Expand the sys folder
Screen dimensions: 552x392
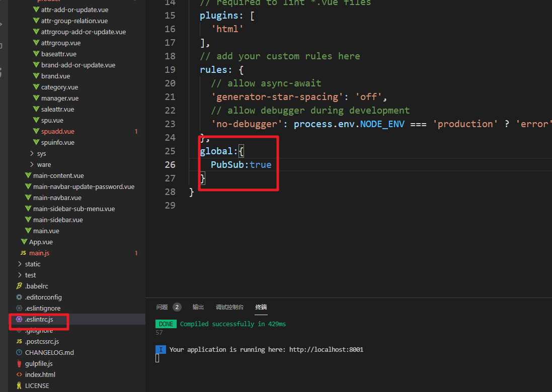click(x=32, y=153)
